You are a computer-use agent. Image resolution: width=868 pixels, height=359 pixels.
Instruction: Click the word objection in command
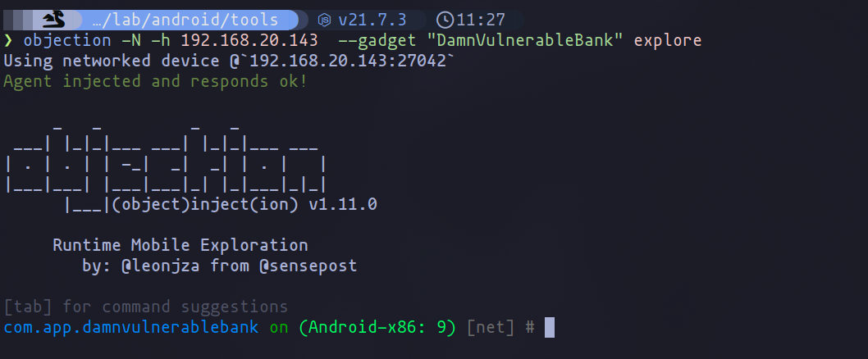coord(67,40)
